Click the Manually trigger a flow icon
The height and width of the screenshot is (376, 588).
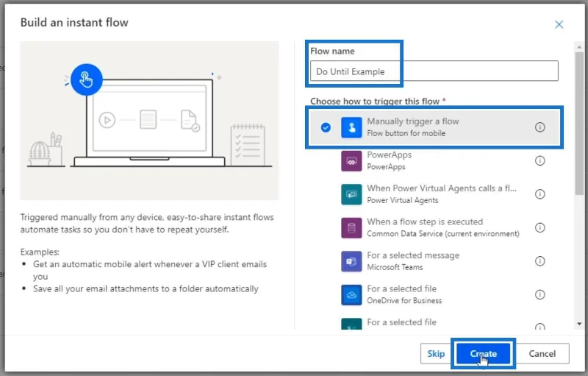click(351, 127)
